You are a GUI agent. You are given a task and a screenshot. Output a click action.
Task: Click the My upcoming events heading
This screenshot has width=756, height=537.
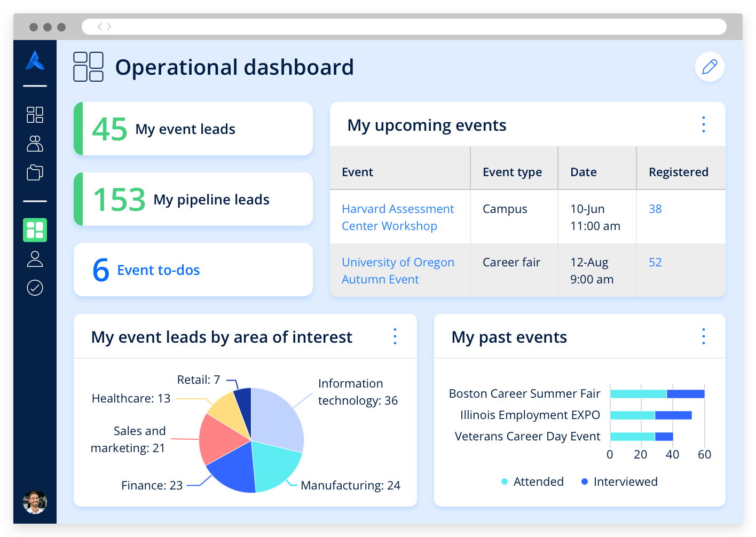[x=427, y=125]
